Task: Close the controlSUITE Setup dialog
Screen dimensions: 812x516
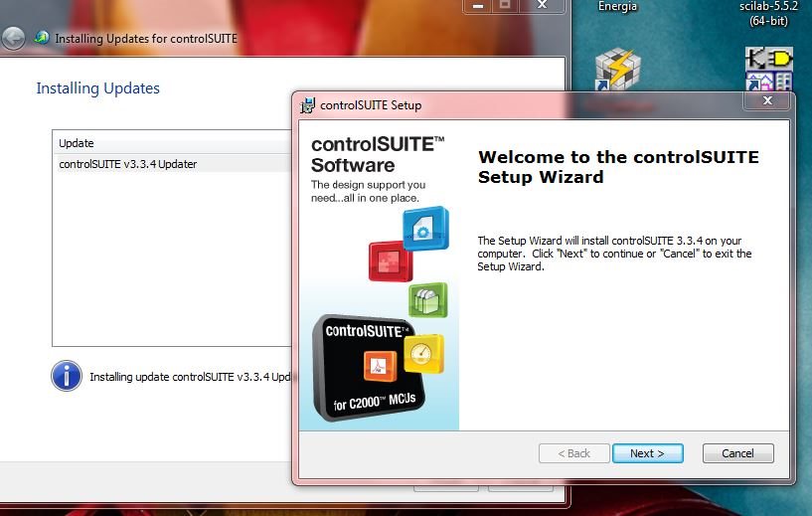Action: 767,100
